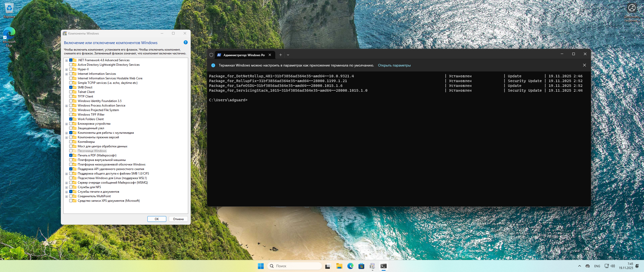Dismiss the terminal notification bar

tap(584, 65)
